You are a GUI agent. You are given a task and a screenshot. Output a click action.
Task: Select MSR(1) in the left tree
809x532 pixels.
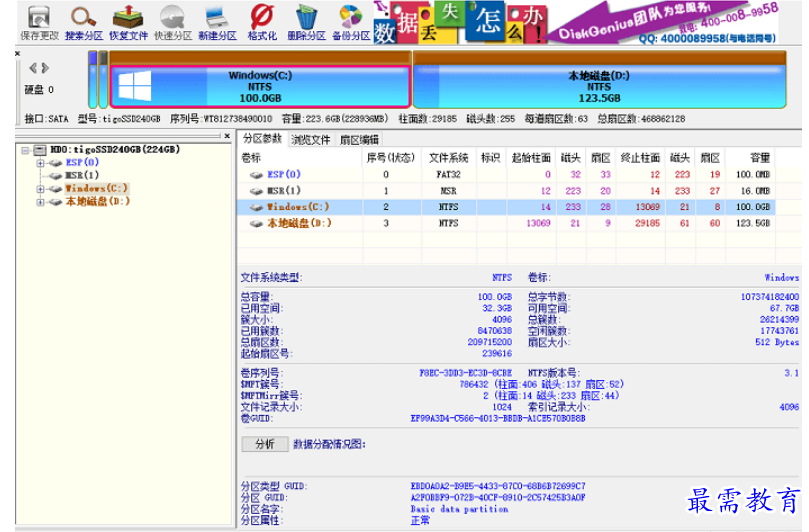(82, 175)
